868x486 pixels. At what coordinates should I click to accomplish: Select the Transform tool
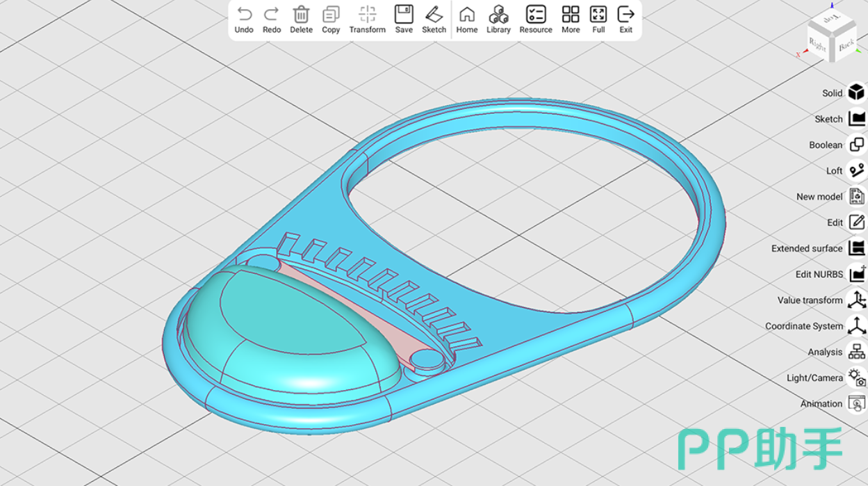(x=367, y=15)
